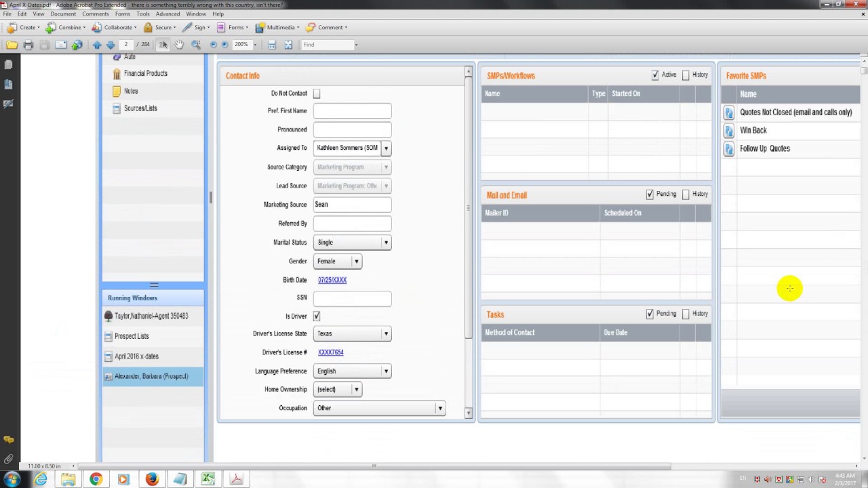Toggle SMPs/Workflows Active checkbox
This screenshot has height=488, width=868.
pyautogui.click(x=655, y=75)
